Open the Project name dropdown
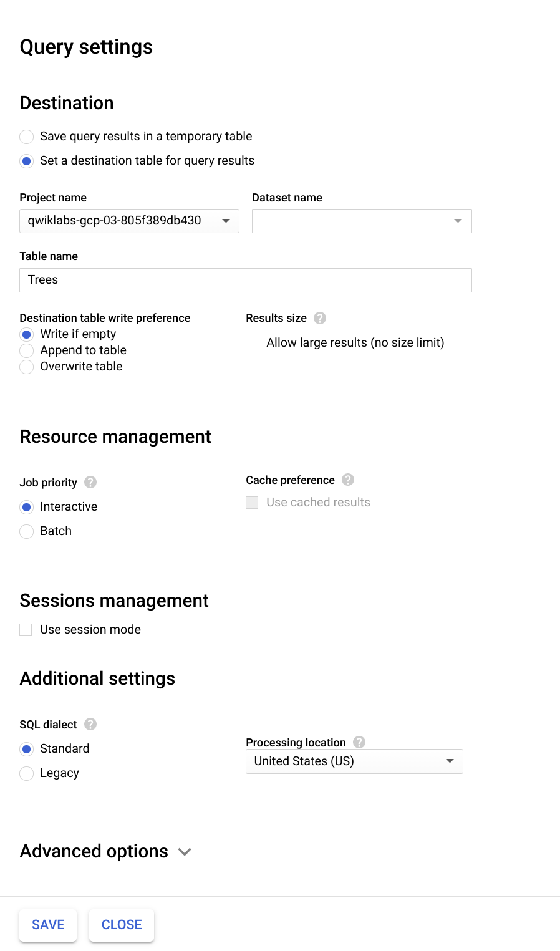 pos(226,221)
